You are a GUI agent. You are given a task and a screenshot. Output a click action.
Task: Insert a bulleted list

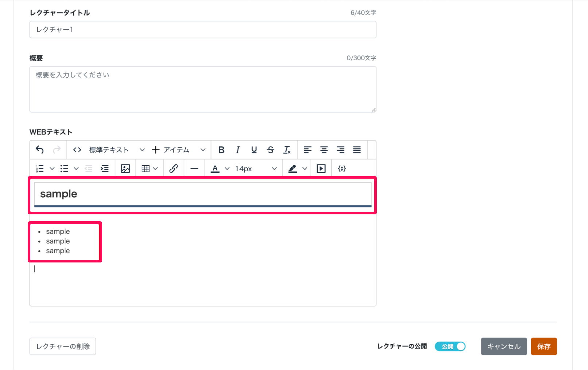point(64,169)
